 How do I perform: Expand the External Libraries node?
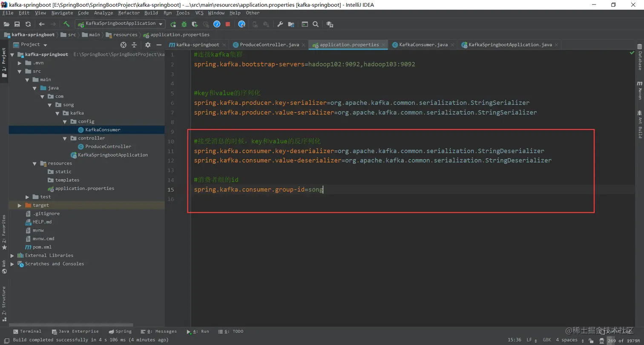coord(12,255)
